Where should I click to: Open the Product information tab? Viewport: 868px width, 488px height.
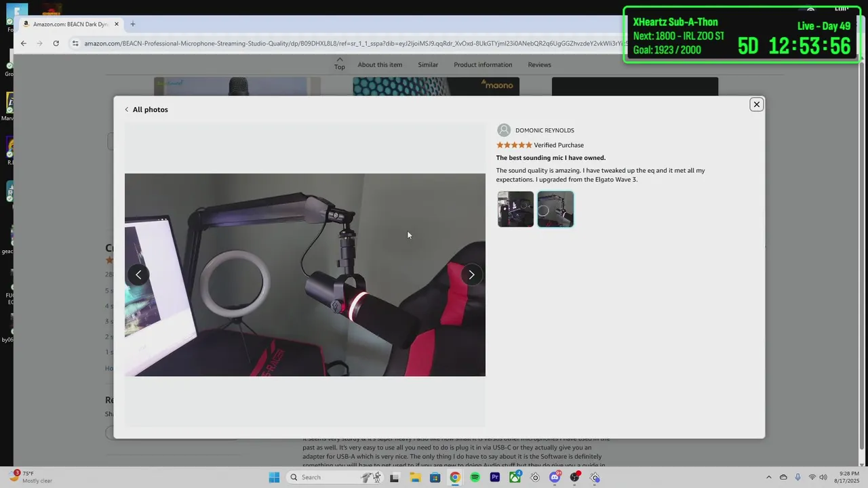[x=483, y=64]
